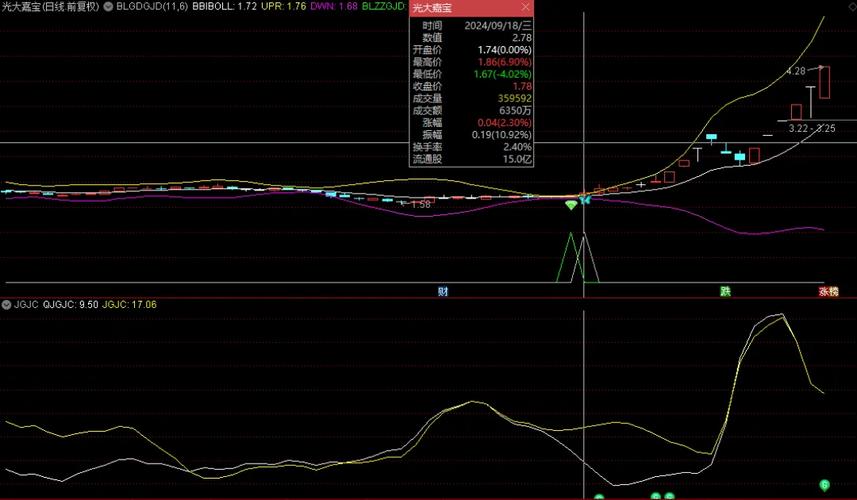
Task: Click the 1.58 low price label
Action: (420, 204)
